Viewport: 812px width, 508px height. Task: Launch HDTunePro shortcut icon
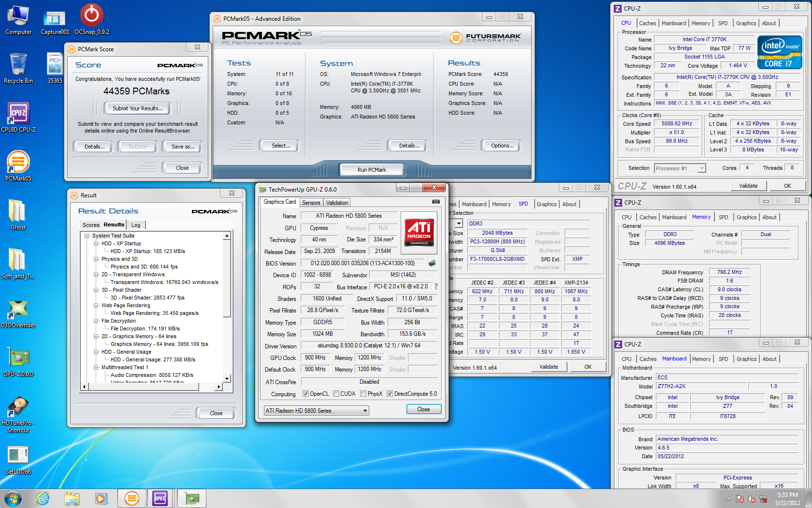(18, 414)
